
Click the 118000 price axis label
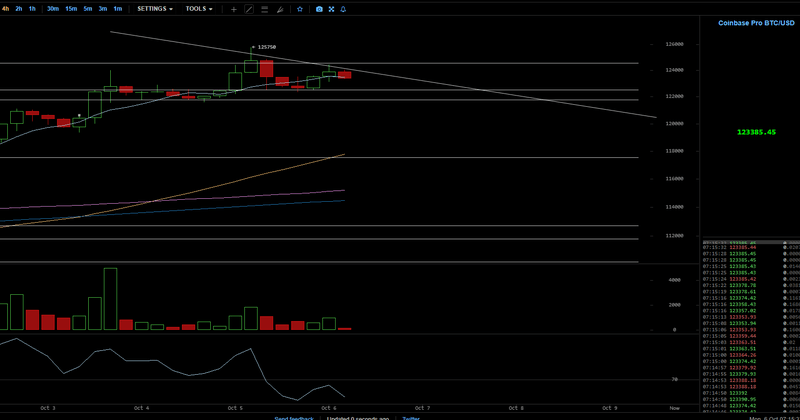pos(674,151)
